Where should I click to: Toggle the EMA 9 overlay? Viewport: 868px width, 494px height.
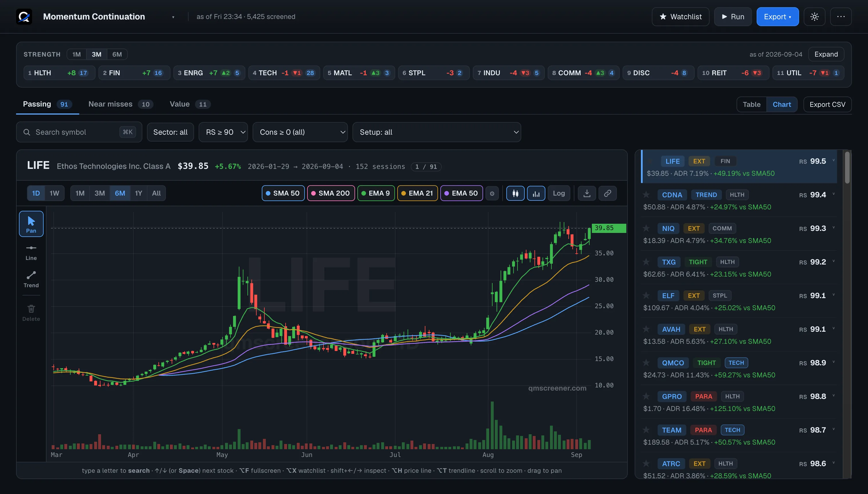(376, 193)
